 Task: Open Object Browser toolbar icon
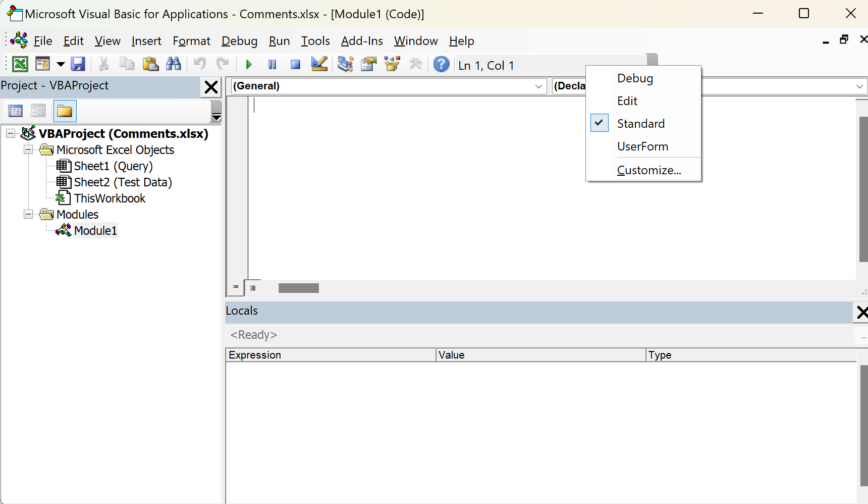(x=392, y=64)
